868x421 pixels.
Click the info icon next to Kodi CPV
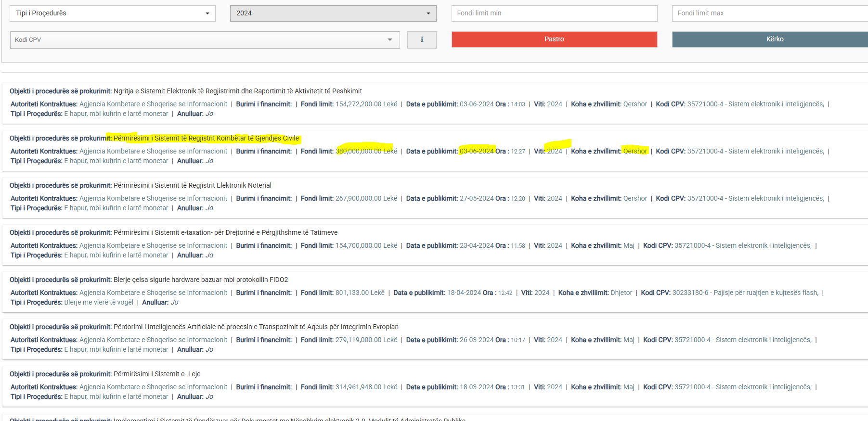click(422, 40)
